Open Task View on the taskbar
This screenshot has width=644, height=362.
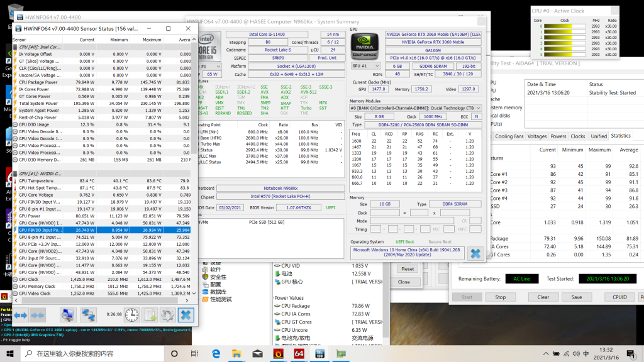195,353
